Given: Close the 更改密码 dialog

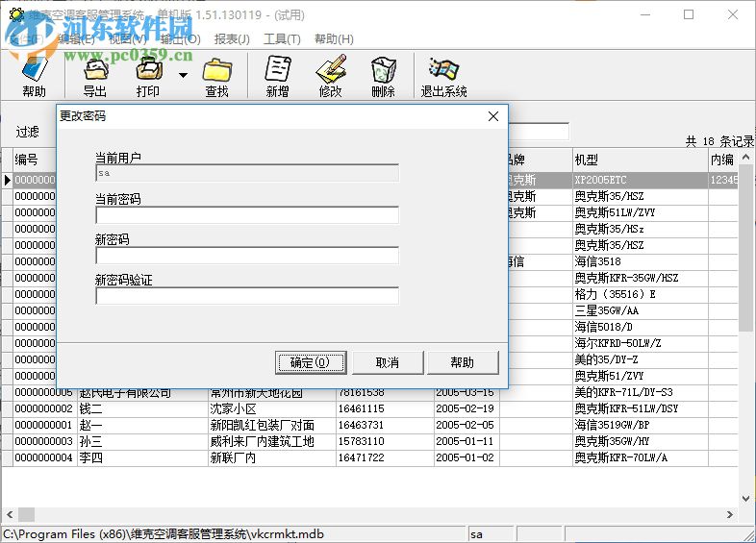Looking at the screenshot, I should [492, 116].
